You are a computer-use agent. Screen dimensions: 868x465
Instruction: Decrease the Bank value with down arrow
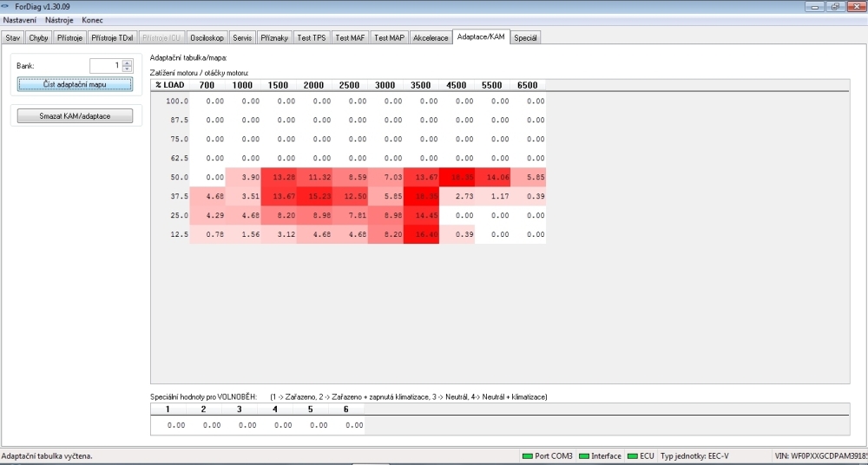[x=128, y=69]
